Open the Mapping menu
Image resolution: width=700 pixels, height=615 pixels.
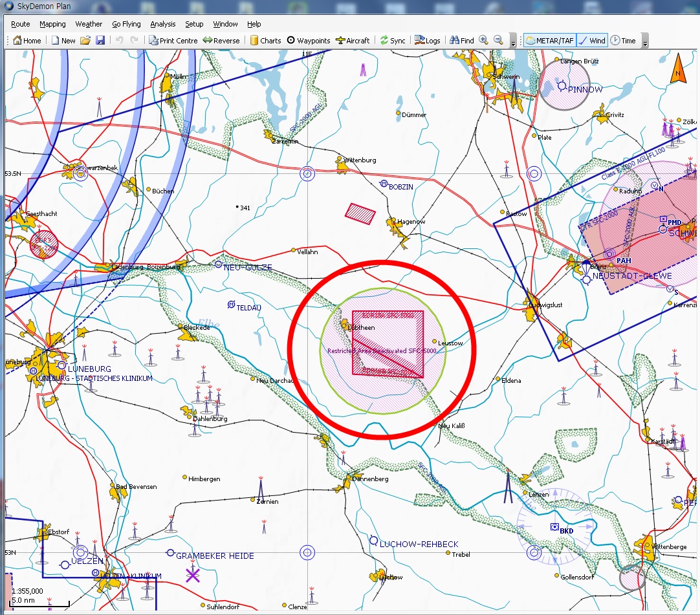click(52, 24)
